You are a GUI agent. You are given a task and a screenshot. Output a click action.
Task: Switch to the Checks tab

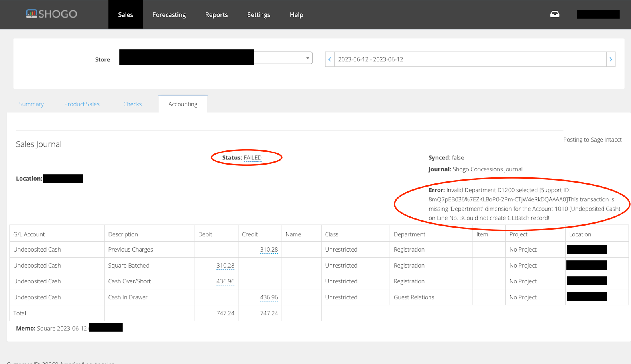pos(132,104)
